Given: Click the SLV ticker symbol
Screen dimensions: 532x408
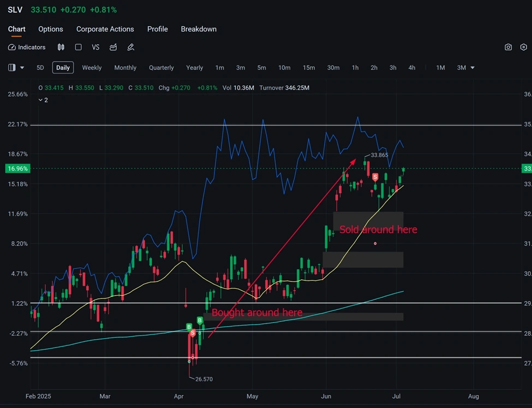Looking at the screenshot, I should [15, 10].
